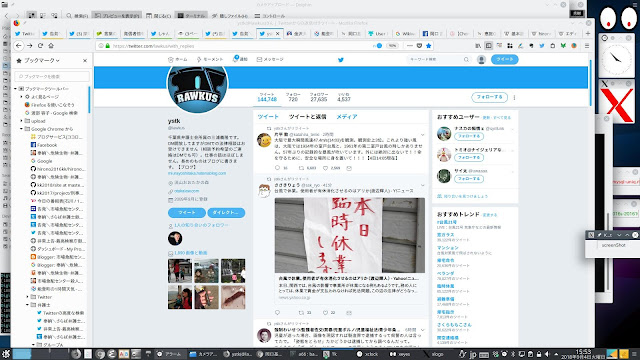This screenshot has width=640, height=360.
Task: Expand the Twitter bookmark folder
Action: [x=28, y=297]
